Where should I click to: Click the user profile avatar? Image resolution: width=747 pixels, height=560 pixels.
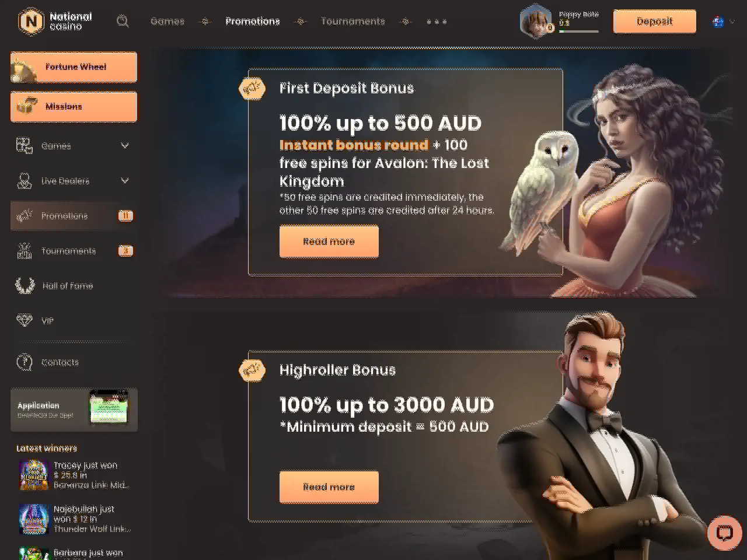coord(535,22)
